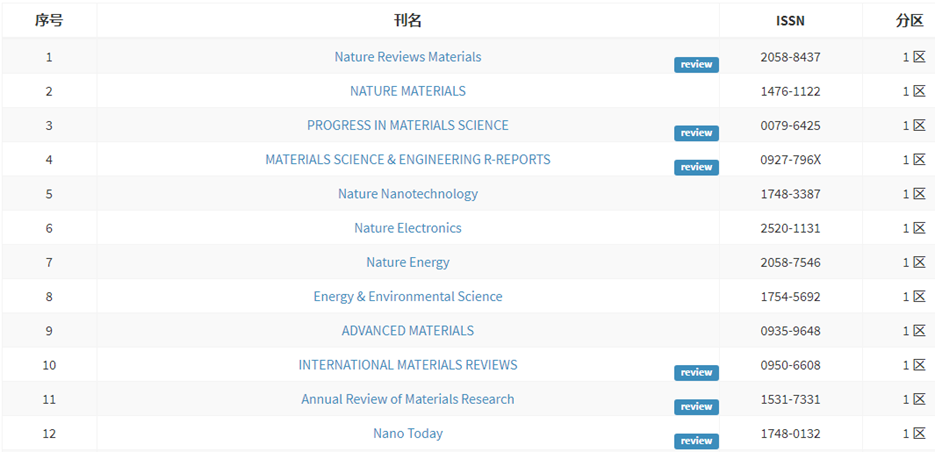Click review badge for INTERNATIONAL MATERIALS REVIEWS
The image size is (935, 452).
[x=696, y=373]
